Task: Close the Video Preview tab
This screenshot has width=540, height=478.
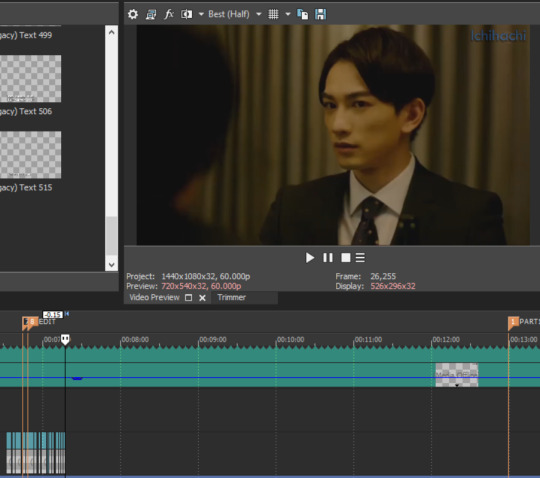Action: point(202,298)
